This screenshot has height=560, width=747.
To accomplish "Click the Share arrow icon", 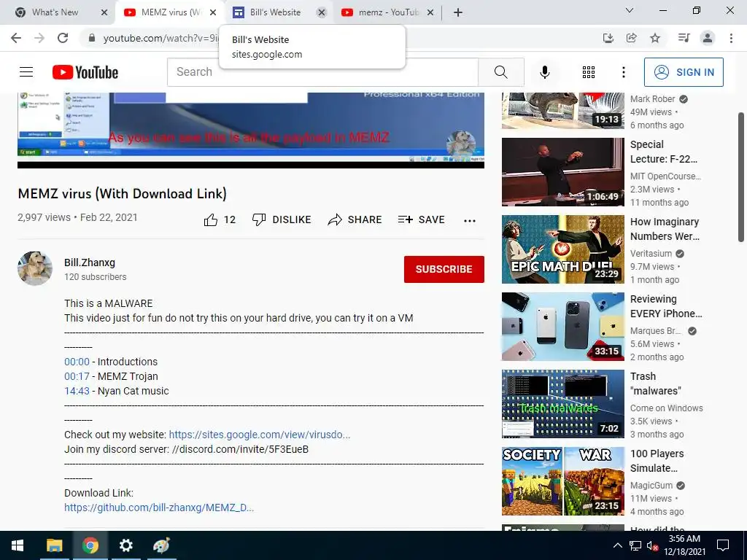I will click(x=335, y=219).
